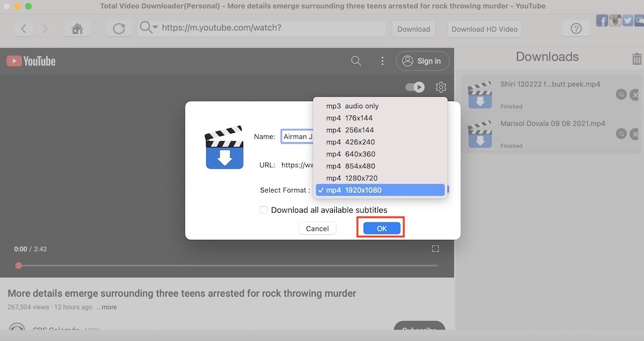Enter fullscreen with the video corner icon
Viewport: 644px width, 341px height.
435,248
